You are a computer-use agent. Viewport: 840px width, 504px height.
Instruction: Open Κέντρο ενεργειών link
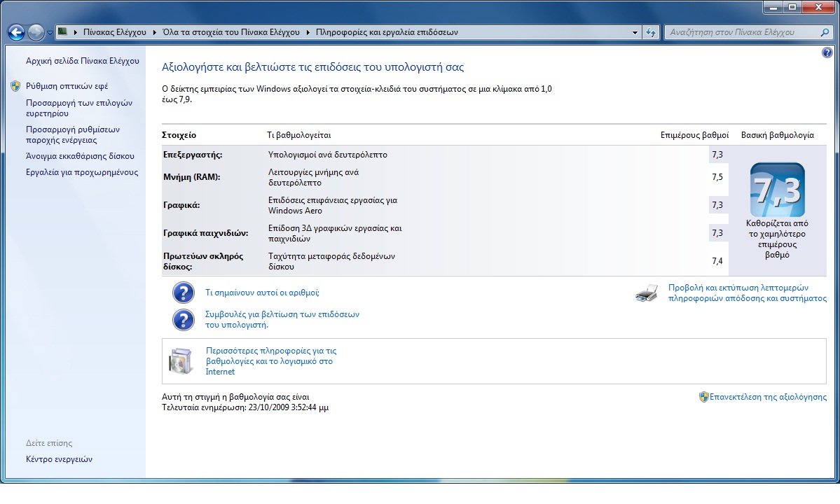pos(59,459)
